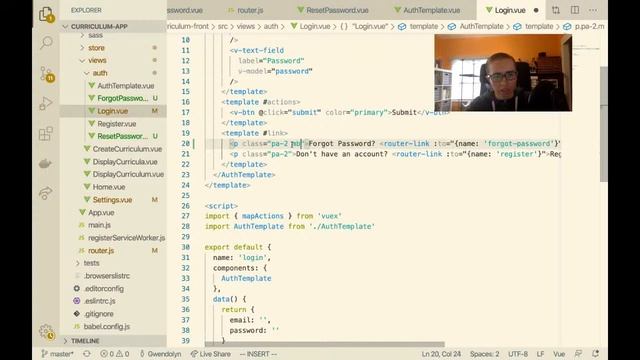Start Live Share from status bar

[211, 354]
